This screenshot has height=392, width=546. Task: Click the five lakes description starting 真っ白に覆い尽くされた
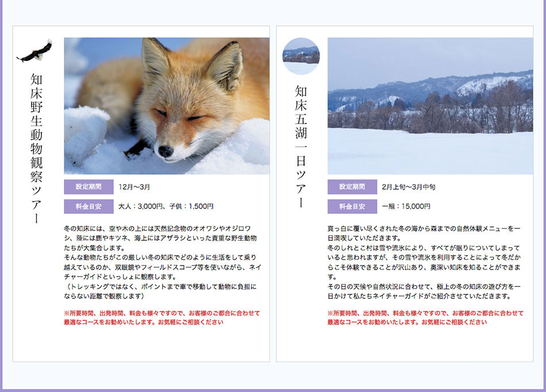(424, 233)
